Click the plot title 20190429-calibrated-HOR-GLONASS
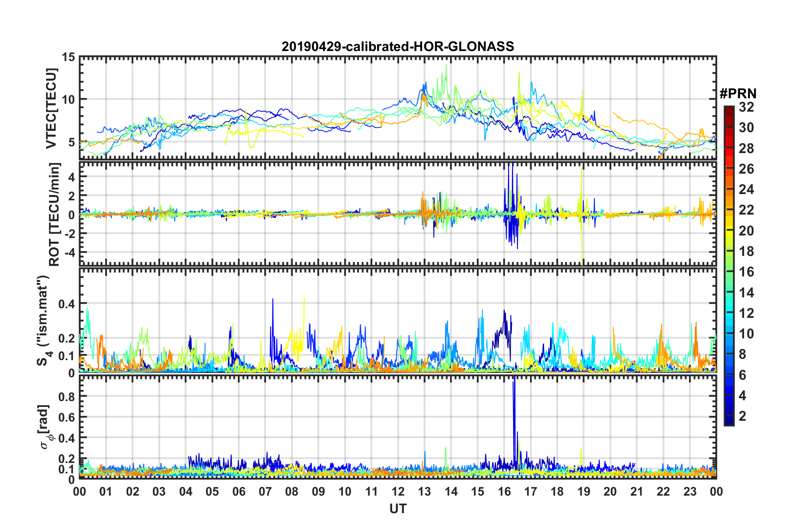 click(x=398, y=46)
